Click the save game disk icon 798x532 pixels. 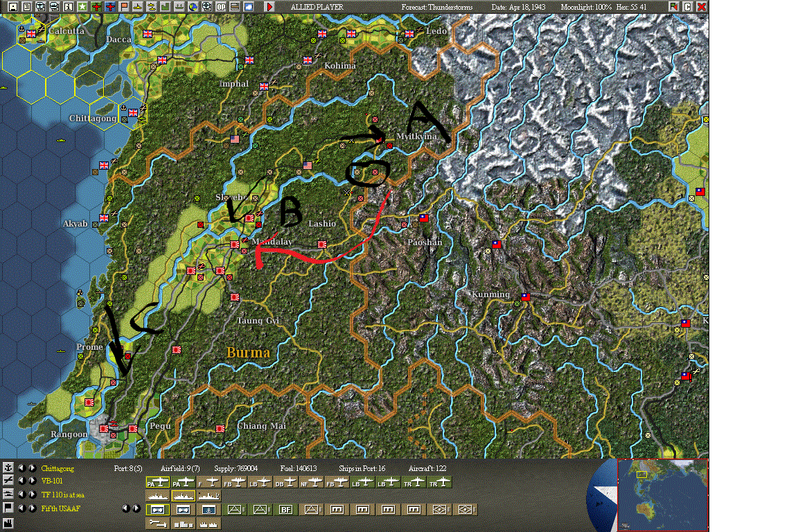click(12, 7)
